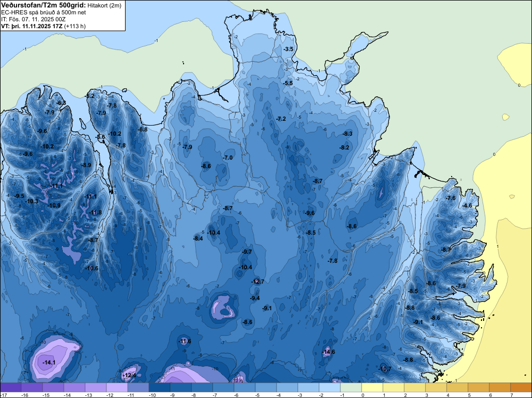Click the '-7.6' temperature value in the east
This screenshot has height=398, width=532.
click(x=451, y=198)
